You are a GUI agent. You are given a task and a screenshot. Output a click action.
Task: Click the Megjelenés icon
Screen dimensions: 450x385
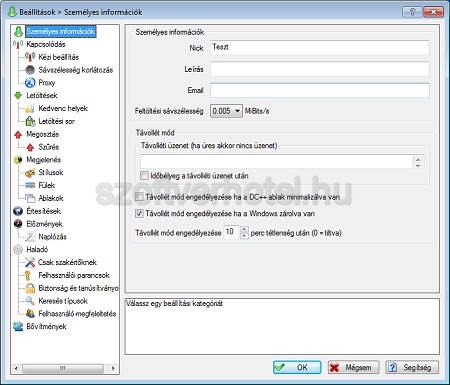click(18, 160)
